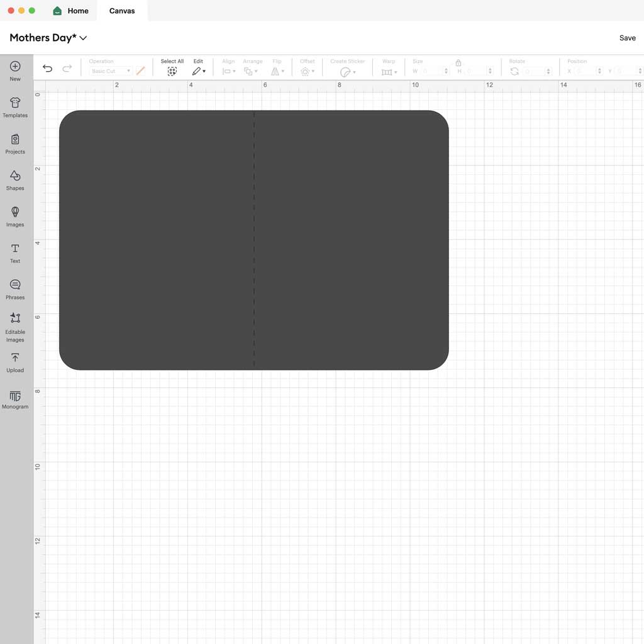Open the Edit pencil menu
Screen dimensions: 644x644
point(198,72)
